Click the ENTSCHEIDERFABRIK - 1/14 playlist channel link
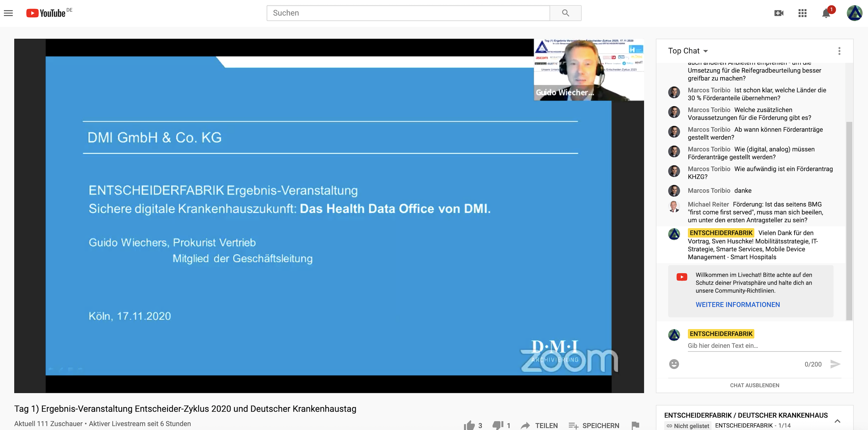 coord(752,426)
